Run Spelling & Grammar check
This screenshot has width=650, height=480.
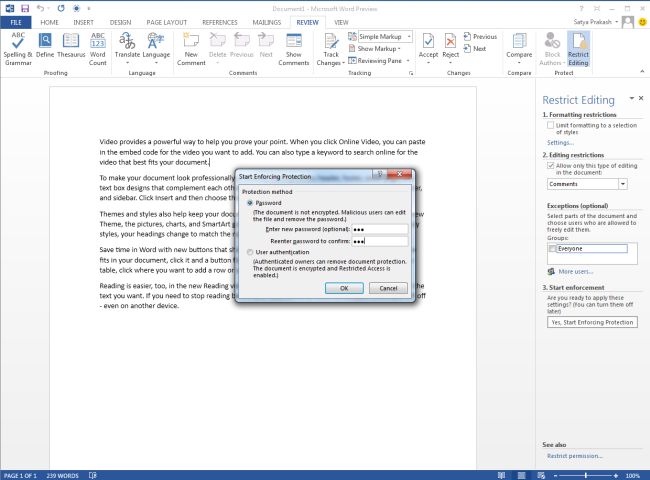pyautogui.click(x=18, y=49)
